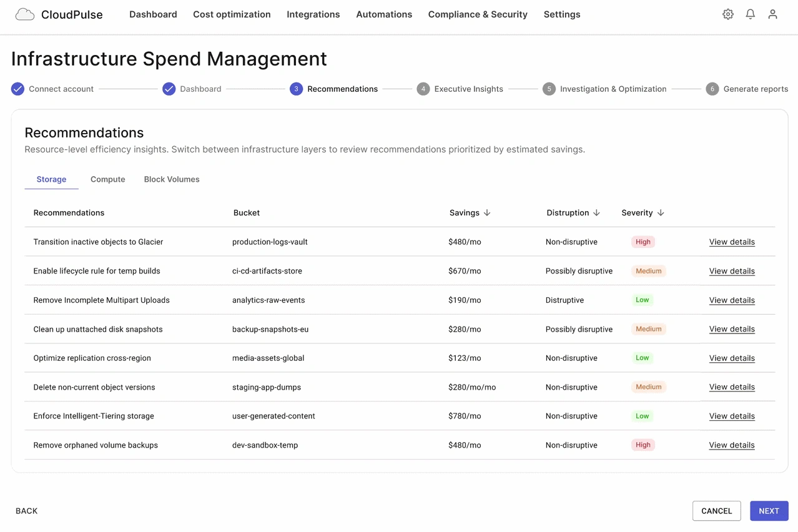
Task: Open the settings gear icon
Action: (x=728, y=14)
